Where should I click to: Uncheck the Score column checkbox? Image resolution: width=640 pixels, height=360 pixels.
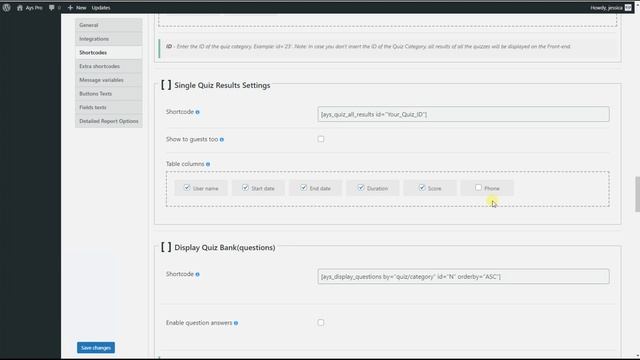(422, 188)
